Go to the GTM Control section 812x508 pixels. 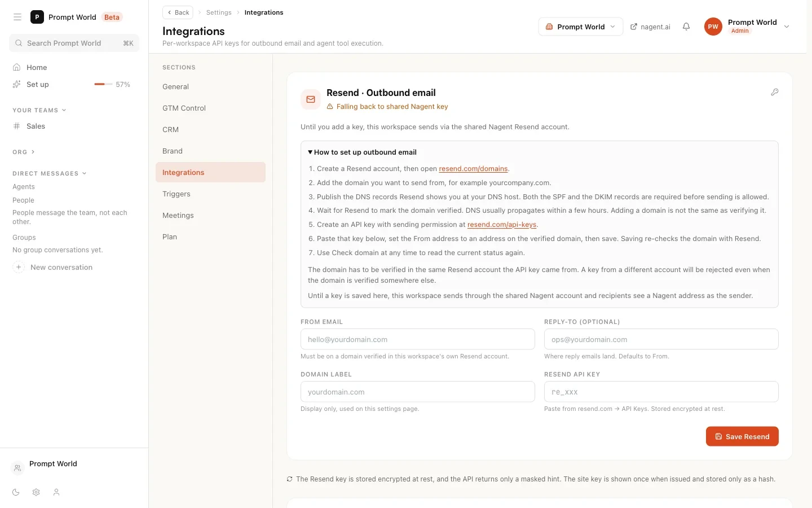tap(210, 108)
